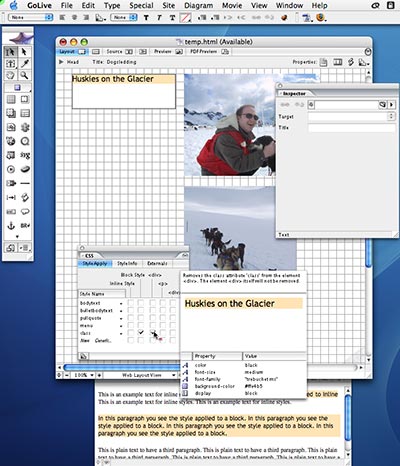Click the Spotlight-style icon at menu bar right
Viewport: 400px width, 466px height.
(375, 5)
